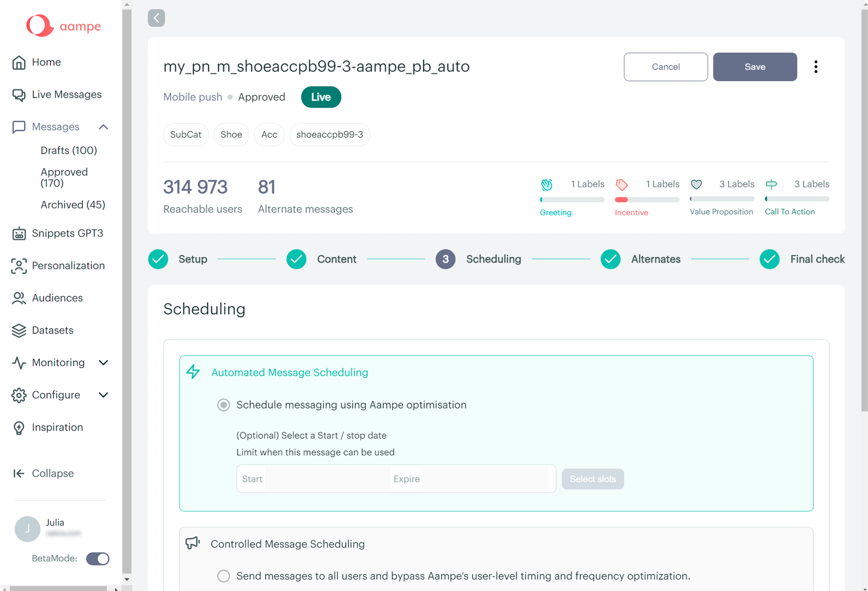The image size is (868, 591).
Task: Expand the Configure sidebar menu
Action: pyautogui.click(x=103, y=395)
